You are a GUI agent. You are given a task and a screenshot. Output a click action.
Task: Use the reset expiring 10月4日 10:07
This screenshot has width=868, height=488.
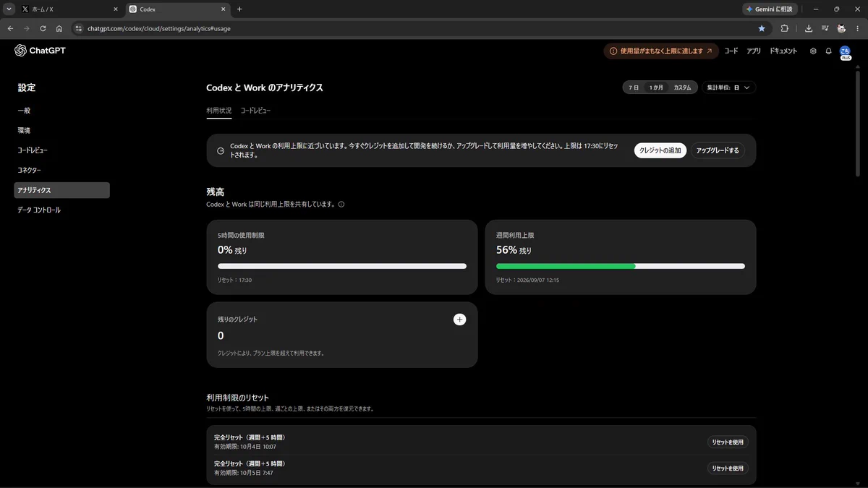tap(727, 442)
